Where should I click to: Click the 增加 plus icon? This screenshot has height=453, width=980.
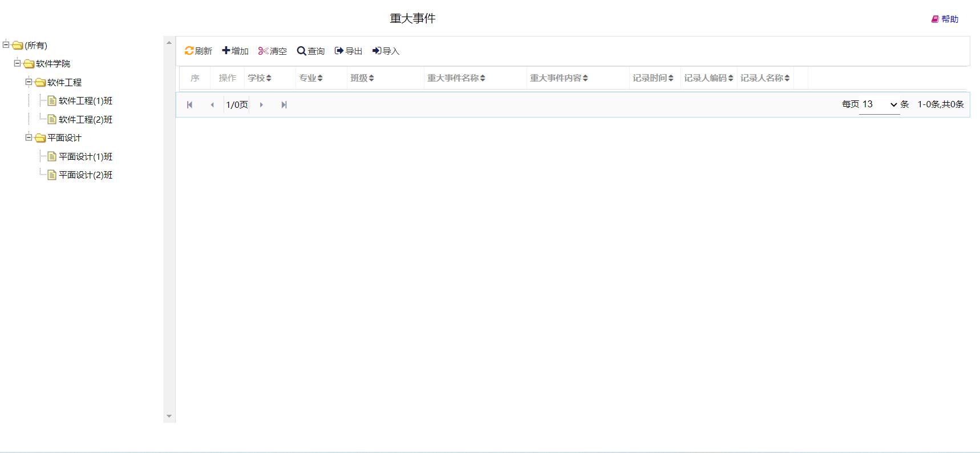tap(226, 51)
